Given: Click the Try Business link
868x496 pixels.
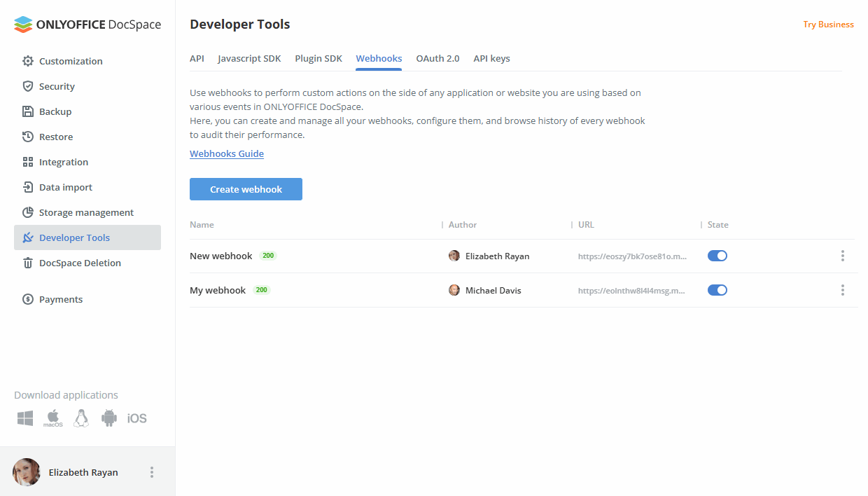Looking at the screenshot, I should tap(828, 24).
